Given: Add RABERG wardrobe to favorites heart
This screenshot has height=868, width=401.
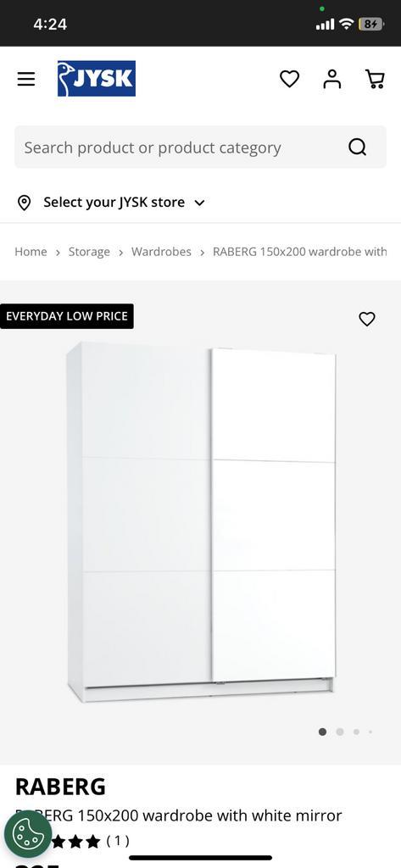Looking at the screenshot, I should (x=366, y=319).
